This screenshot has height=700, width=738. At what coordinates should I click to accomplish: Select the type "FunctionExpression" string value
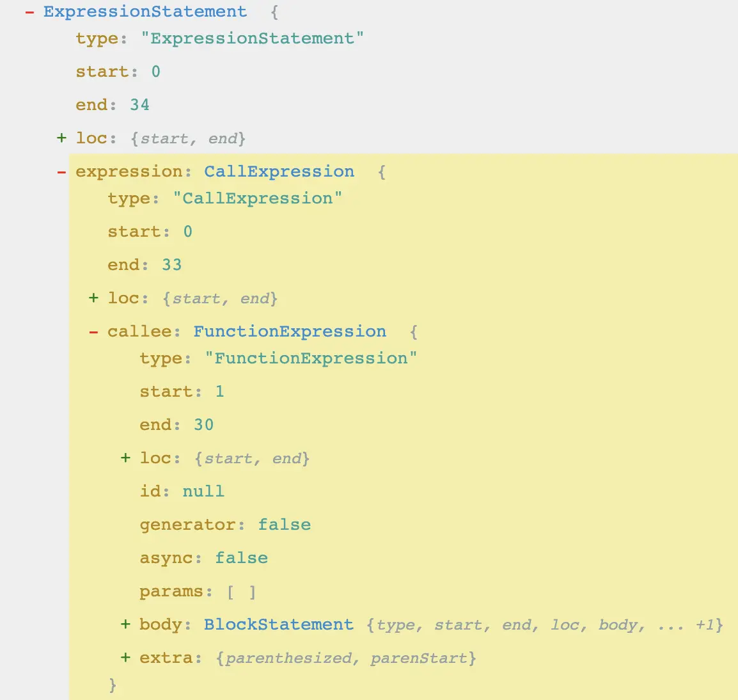point(311,358)
